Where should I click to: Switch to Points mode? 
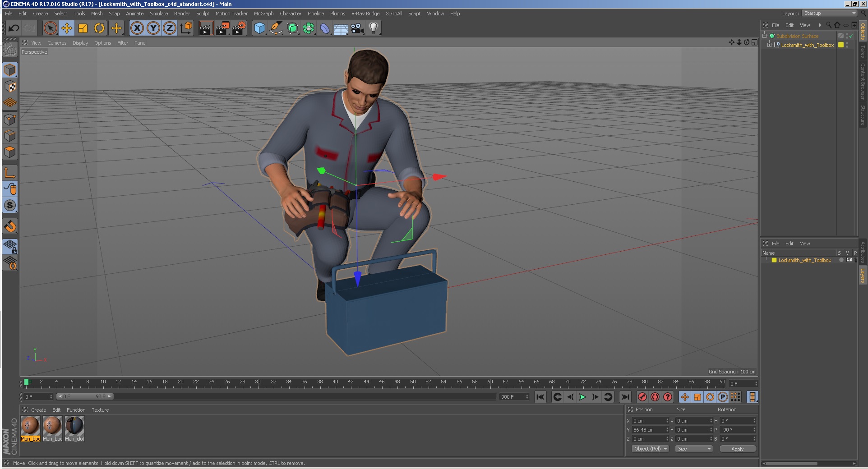pos(10,120)
